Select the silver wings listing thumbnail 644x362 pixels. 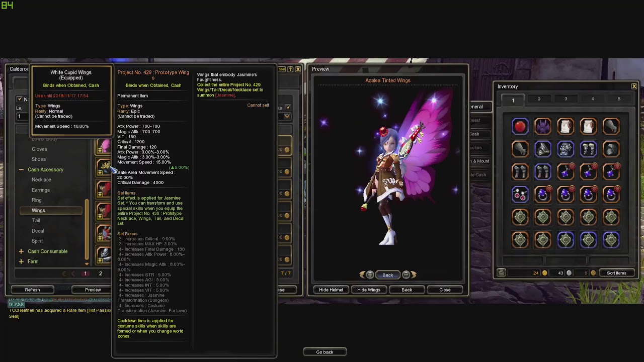point(104,255)
